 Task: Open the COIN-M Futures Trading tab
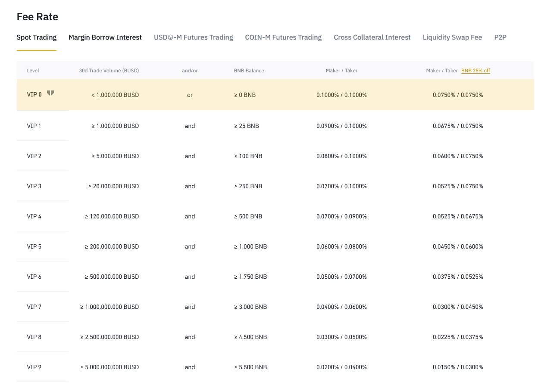point(283,37)
